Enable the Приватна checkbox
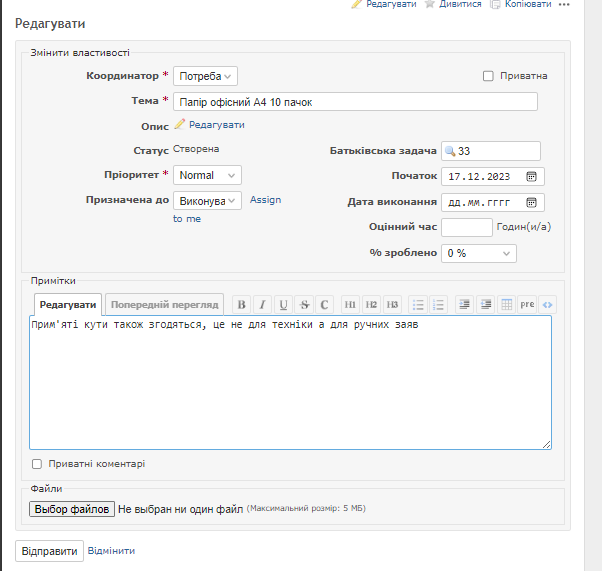 488,76
